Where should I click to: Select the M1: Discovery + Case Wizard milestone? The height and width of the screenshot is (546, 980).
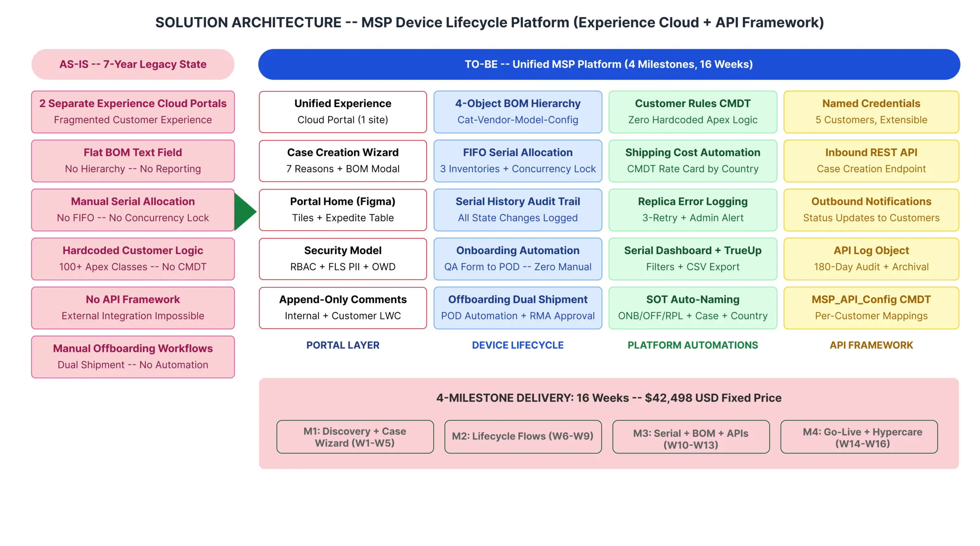(355, 436)
